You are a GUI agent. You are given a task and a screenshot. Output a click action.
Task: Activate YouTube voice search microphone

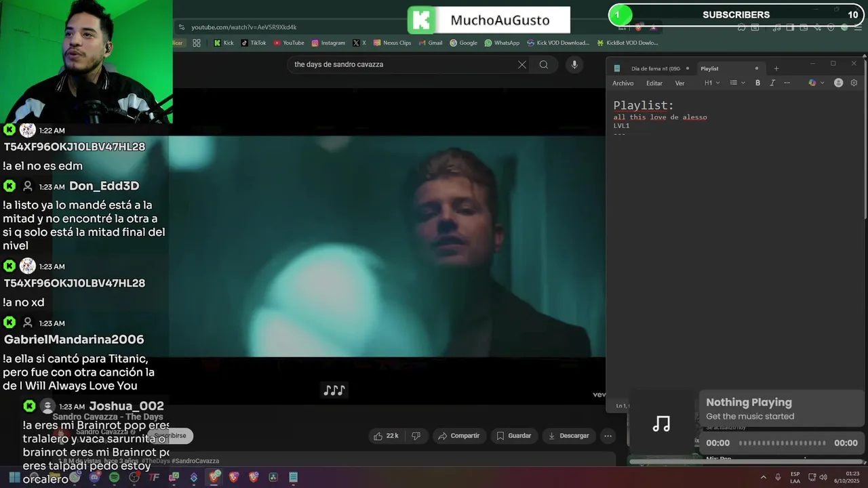click(x=574, y=64)
